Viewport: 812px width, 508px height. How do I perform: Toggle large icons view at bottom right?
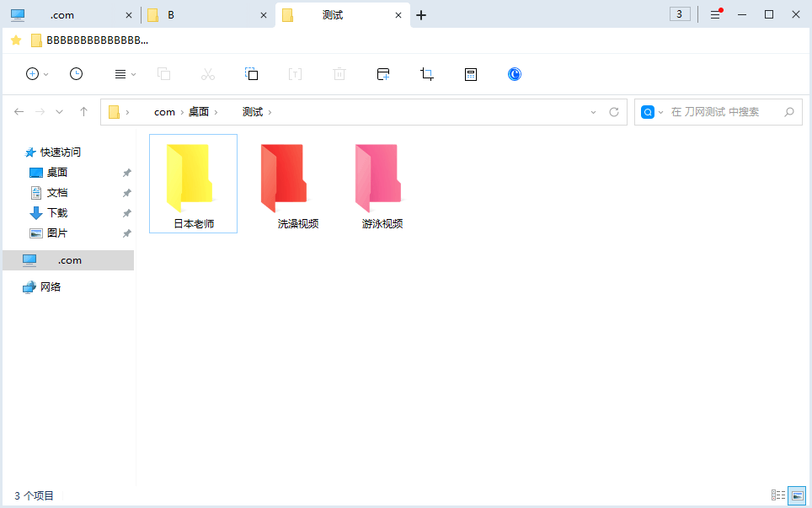(x=797, y=495)
